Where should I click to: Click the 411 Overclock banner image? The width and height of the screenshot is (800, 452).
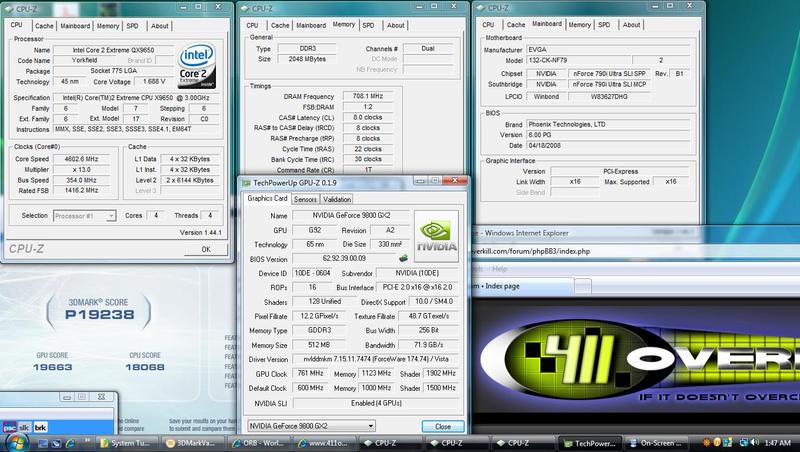pyautogui.click(x=638, y=360)
